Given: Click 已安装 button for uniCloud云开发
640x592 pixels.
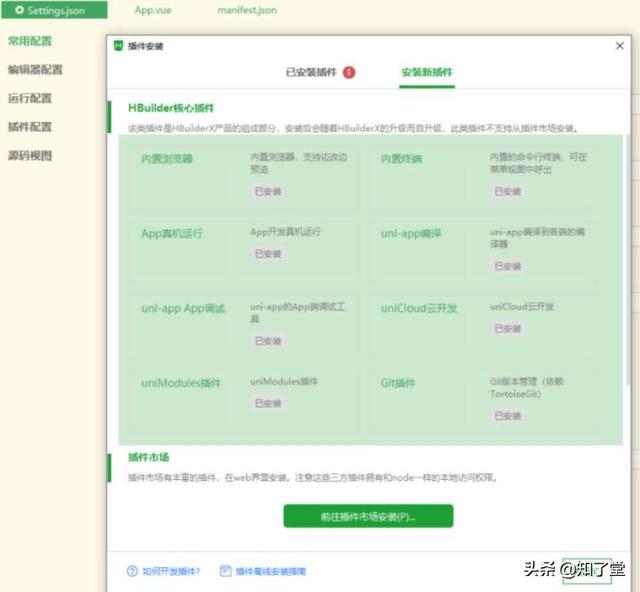Looking at the screenshot, I should pyautogui.click(x=507, y=328).
